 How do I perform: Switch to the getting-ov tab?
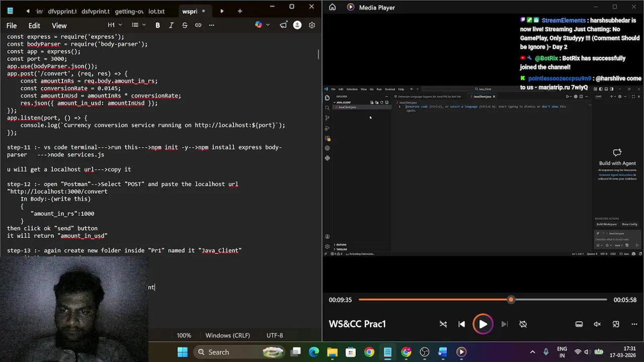coord(129,11)
